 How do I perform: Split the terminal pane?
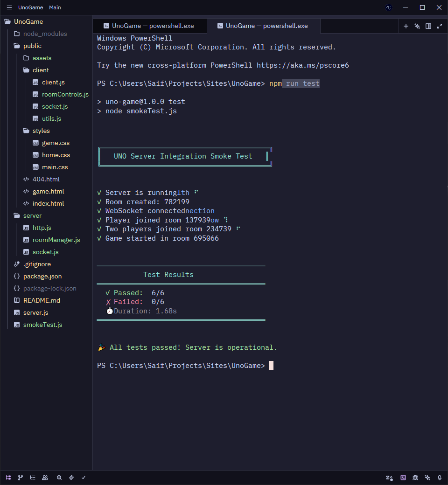pyautogui.click(x=428, y=26)
